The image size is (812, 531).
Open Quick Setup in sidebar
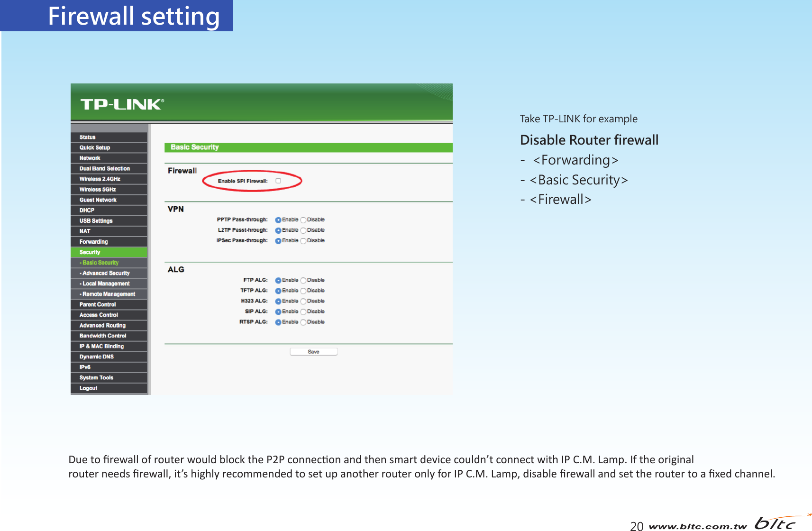pyautogui.click(x=109, y=147)
